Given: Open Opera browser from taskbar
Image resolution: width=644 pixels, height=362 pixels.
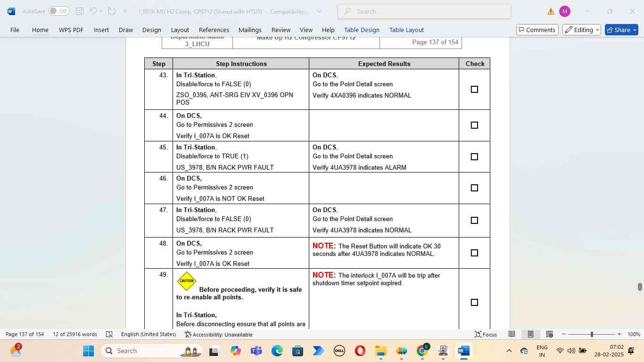Looking at the screenshot, I should pyautogui.click(x=360, y=351).
